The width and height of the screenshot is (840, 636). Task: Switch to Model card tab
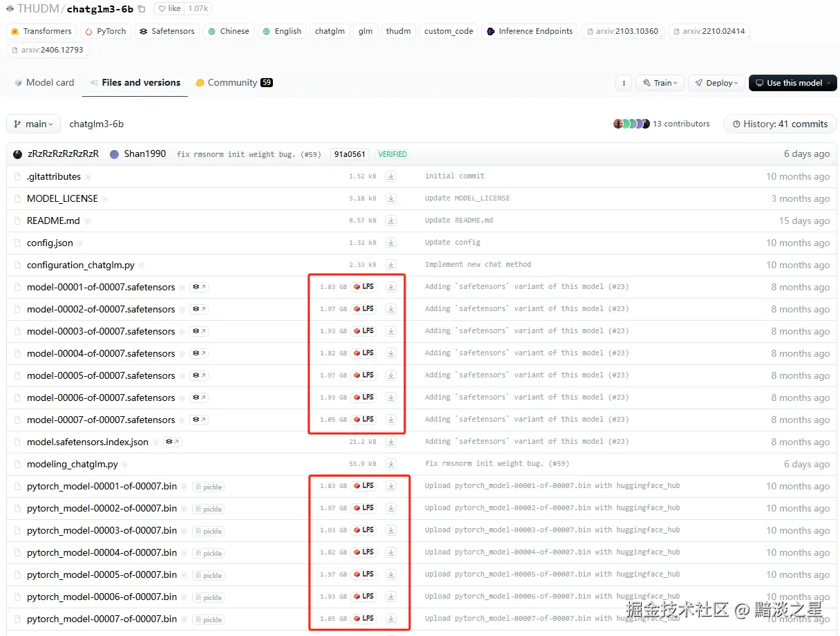coord(44,82)
